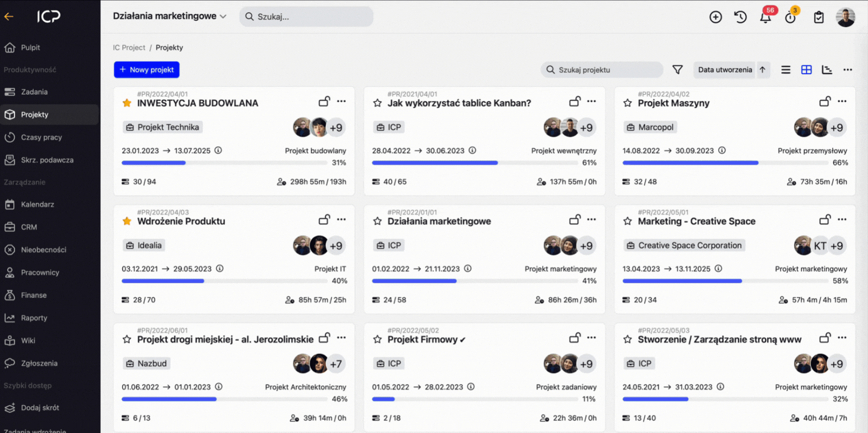Image resolution: width=868 pixels, height=433 pixels.
Task: Switch to list view icon
Action: [x=786, y=70]
